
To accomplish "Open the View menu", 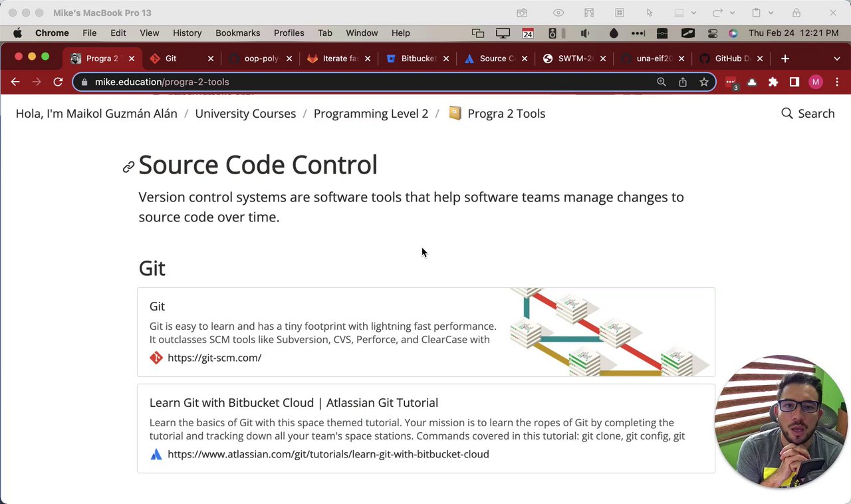I will pos(150,33).
